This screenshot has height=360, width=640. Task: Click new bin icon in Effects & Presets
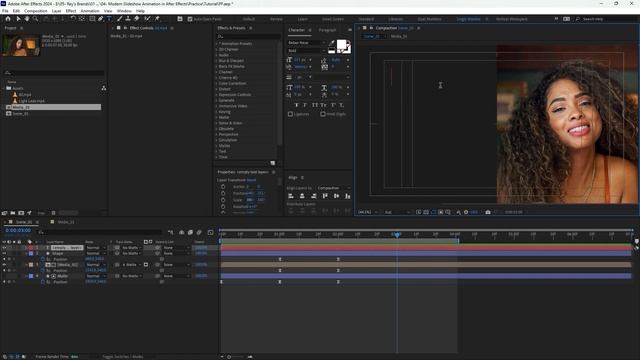click(273, 163)
